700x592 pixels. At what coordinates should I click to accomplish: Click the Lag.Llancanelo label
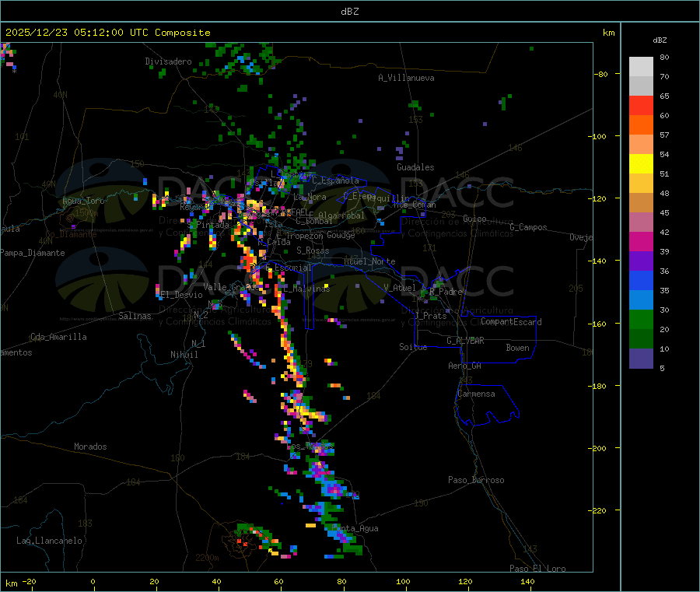(50, 541)
